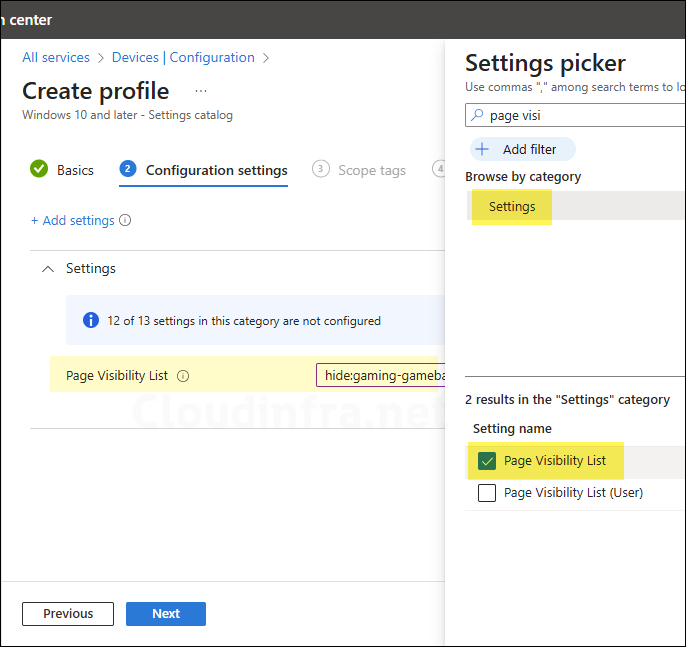Click the info icon beside Add settings
This screenshot has height=647, width=686.
[x=125, y=220]
